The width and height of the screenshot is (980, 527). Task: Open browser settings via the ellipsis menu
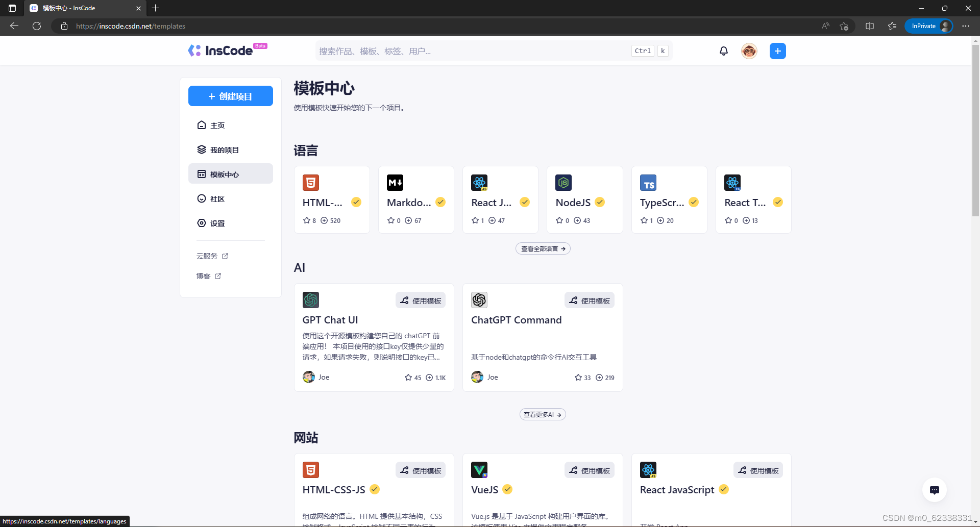pyautogui.click(x=966, y=26)
